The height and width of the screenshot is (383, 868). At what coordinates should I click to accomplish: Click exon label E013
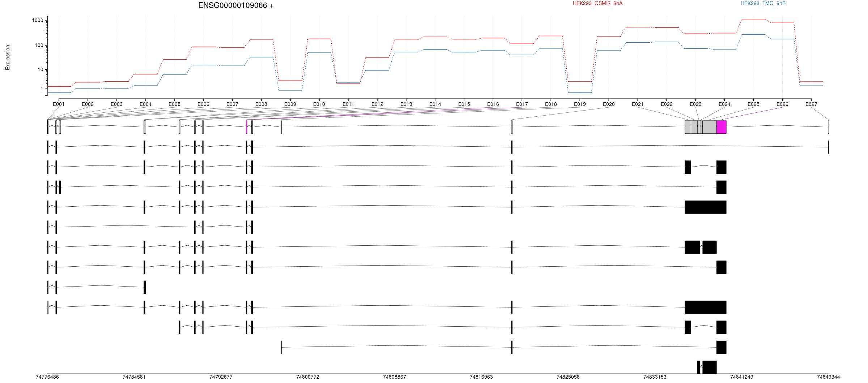(x=406, y=104)
